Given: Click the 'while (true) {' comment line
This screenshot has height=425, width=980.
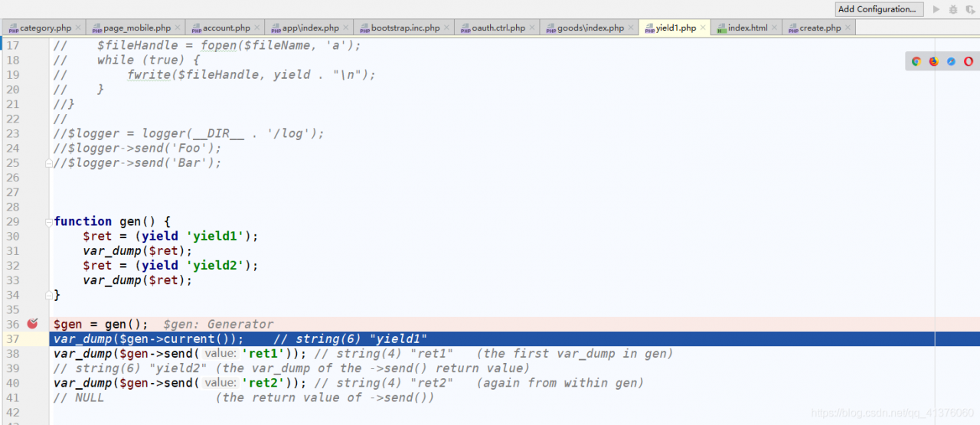Looking at the screenshot, I should (x=126, y=60).
